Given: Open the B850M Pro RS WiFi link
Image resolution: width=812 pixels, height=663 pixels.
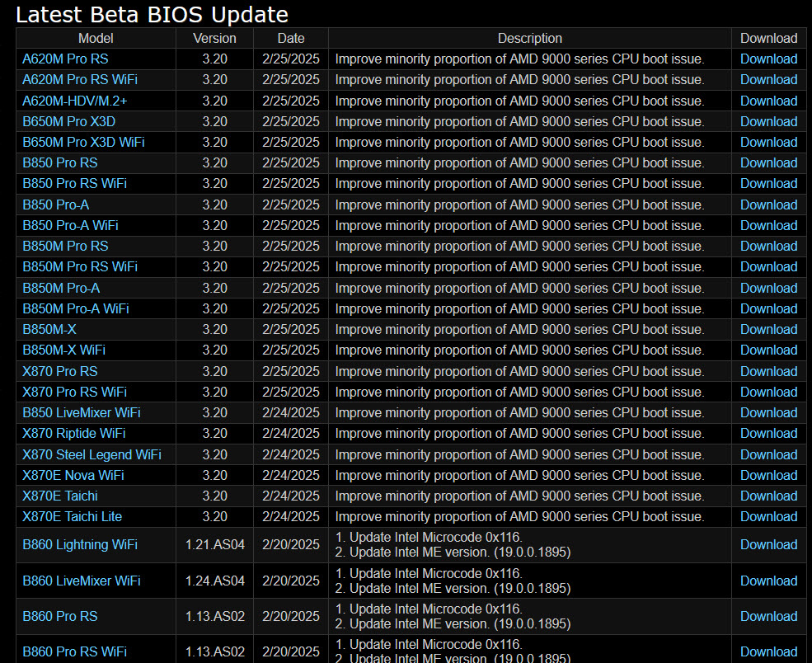Looking at the screenshot, I should point(80,267).
